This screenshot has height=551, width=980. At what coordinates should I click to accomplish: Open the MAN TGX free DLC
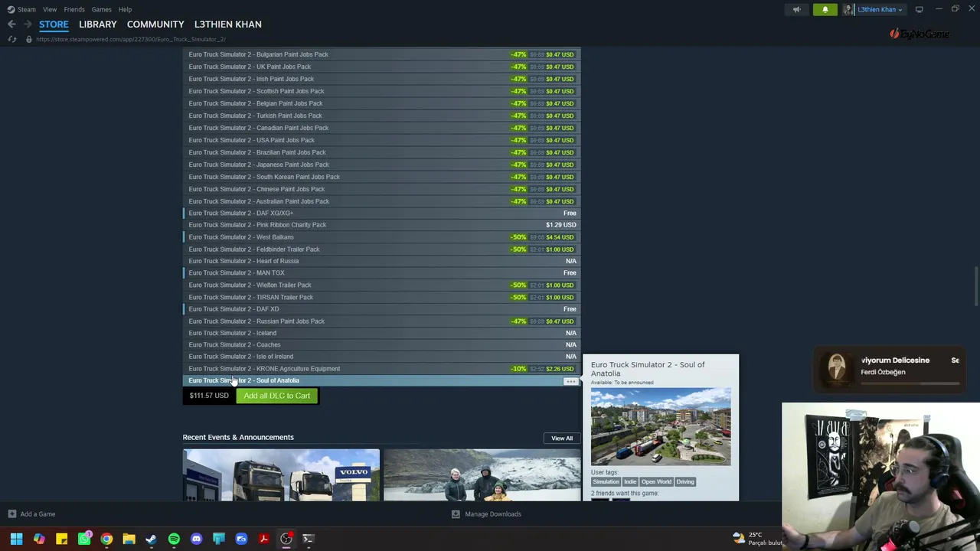[382, 272]
